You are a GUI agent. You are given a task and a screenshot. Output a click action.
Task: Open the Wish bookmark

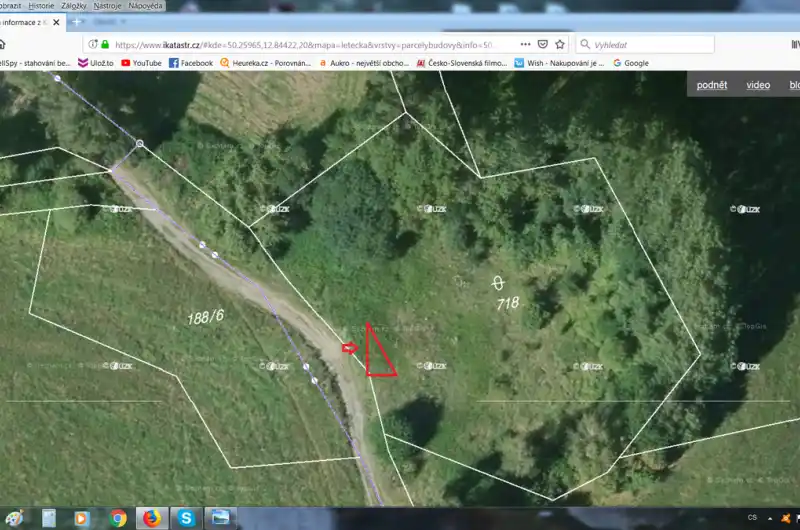(x=559, y=63)
